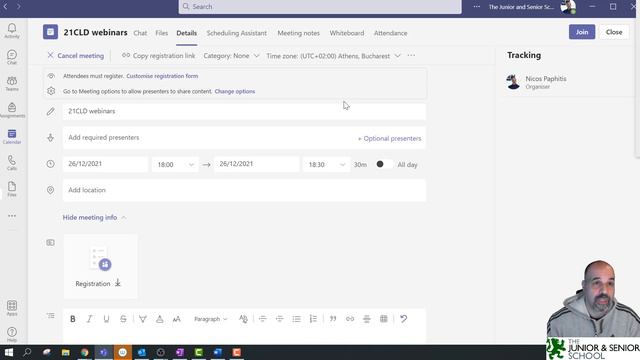Open more meeting actions ellipsis
Screen dimensions: 640x360
tap(411, 56)
